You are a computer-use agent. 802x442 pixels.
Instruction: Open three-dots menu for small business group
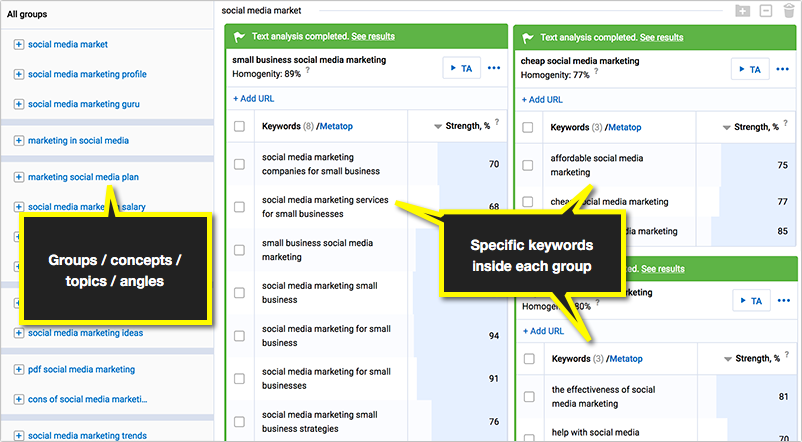[x=494, y=68]
